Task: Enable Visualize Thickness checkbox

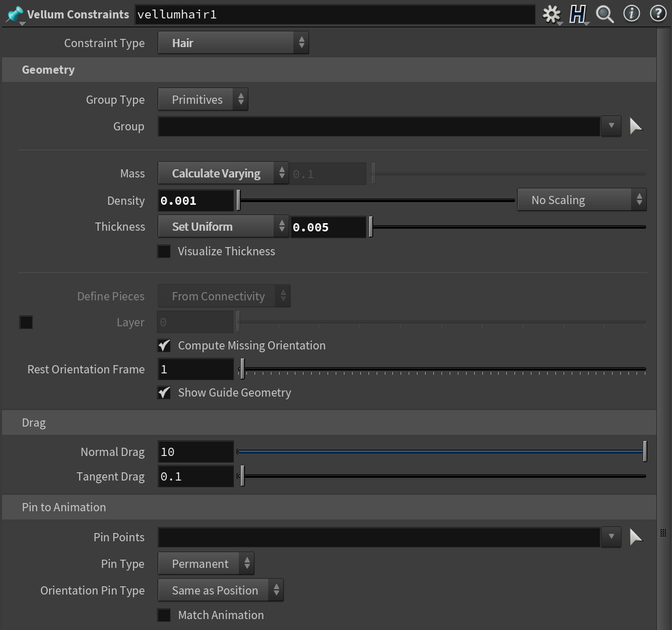Action: coord(164,251)
